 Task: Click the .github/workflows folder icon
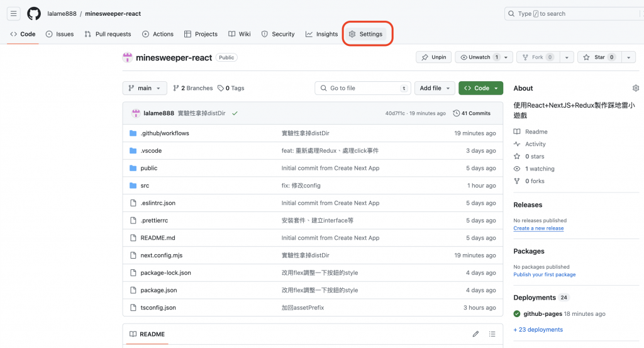pyautogui.click(x=133, y=133)
